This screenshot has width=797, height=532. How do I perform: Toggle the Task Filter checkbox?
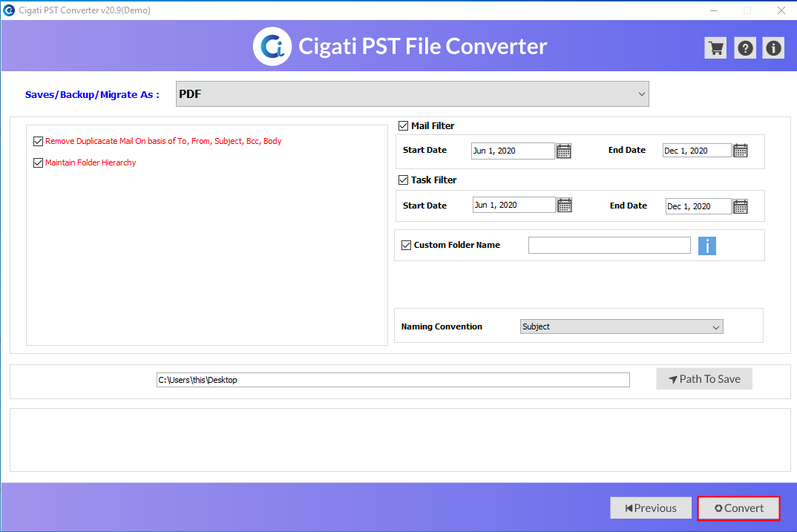pyautogui.click(x=403, y=180)
